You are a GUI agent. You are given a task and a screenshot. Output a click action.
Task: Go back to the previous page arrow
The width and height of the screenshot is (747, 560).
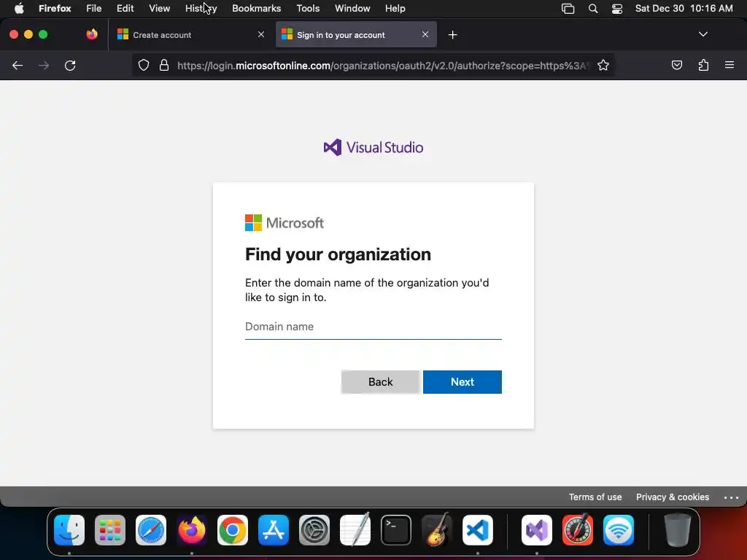pos(18,65)
